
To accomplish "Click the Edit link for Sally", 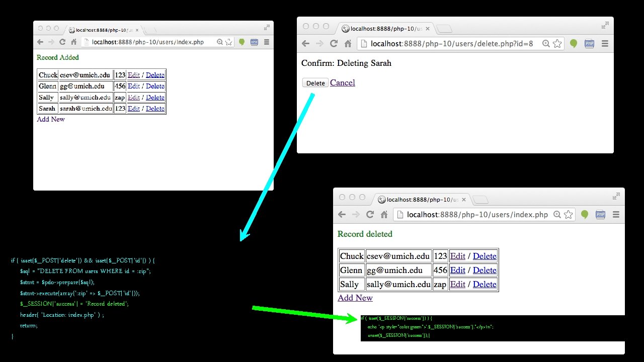I will pos(457,284).
